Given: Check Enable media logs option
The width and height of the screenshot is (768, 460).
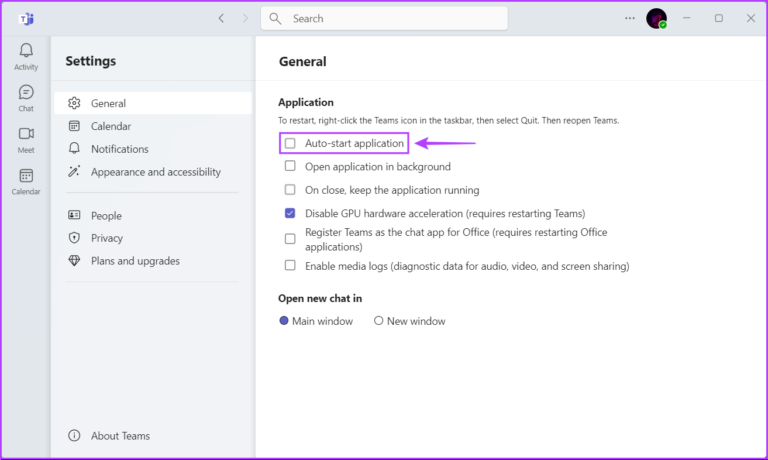Looking at the screenshot, I should click(x=290, y=266).
